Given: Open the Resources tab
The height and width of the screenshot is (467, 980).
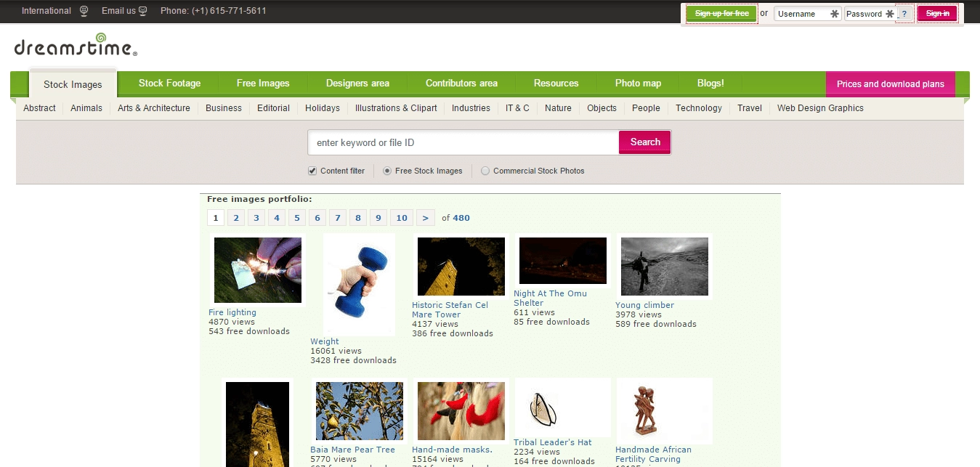Looking at the screenshot, I should coord(556,83).
